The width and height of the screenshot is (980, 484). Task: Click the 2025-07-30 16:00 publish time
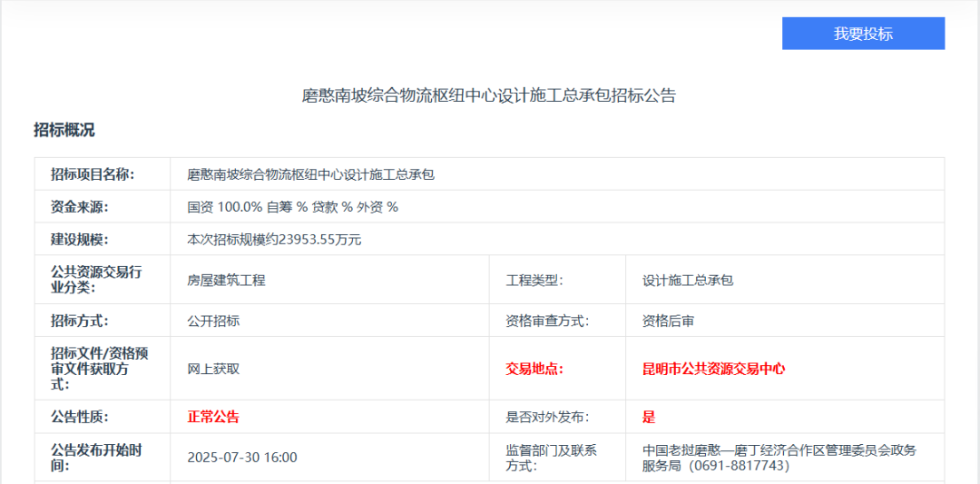pyautogui.click(x=242, y=458)
